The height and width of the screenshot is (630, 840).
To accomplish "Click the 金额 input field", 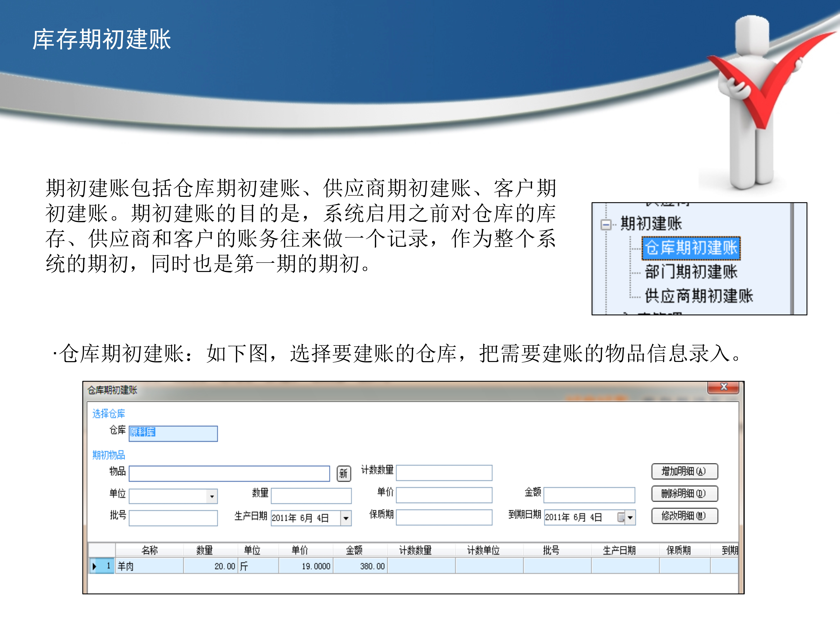I will [x=589, y=495].
